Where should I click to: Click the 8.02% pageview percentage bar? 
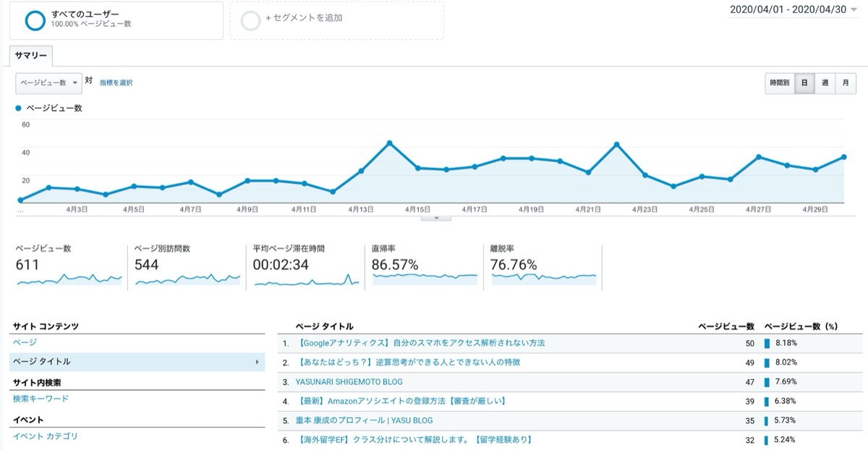pos(767,362)
